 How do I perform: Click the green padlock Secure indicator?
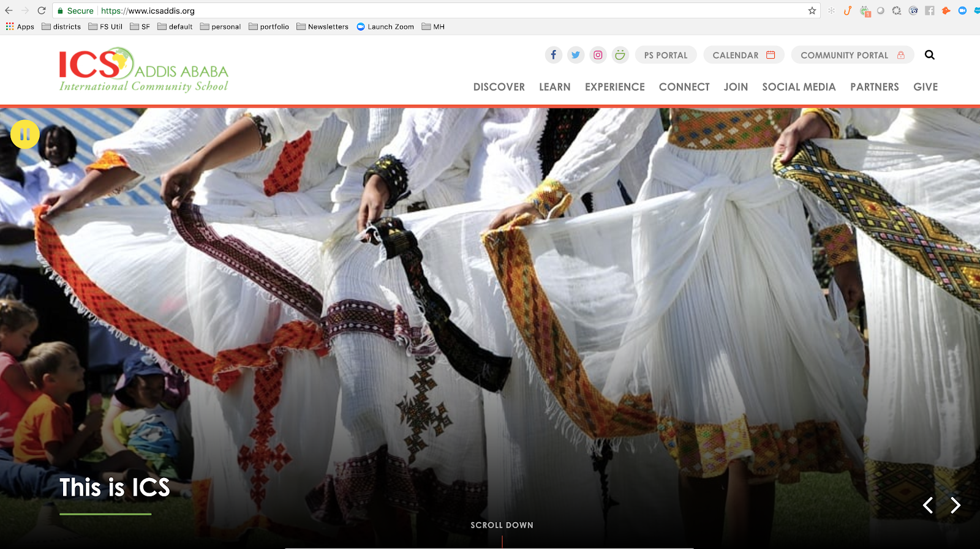tap(75, 10)
